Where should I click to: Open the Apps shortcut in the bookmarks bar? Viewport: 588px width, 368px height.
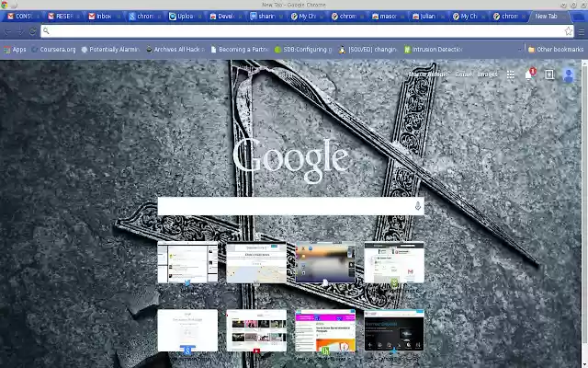pyautogui.click(x=15, y=49)
